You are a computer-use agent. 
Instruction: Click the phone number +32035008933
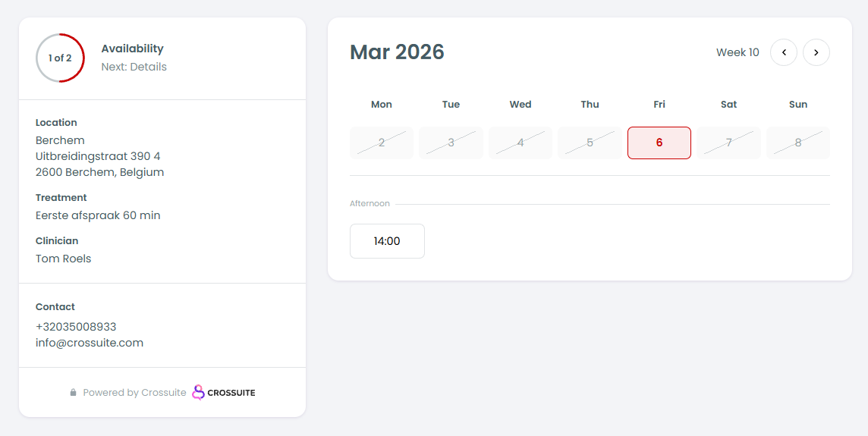[76, 327]
